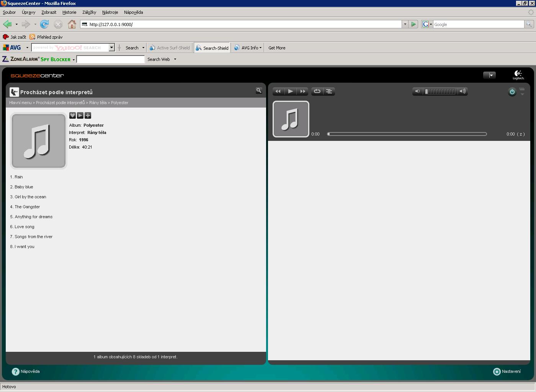Go to Hlavní menu in the breadcrumb
Image resolution: width=536 pixels, height=392 pixels.
click(20, 103)
